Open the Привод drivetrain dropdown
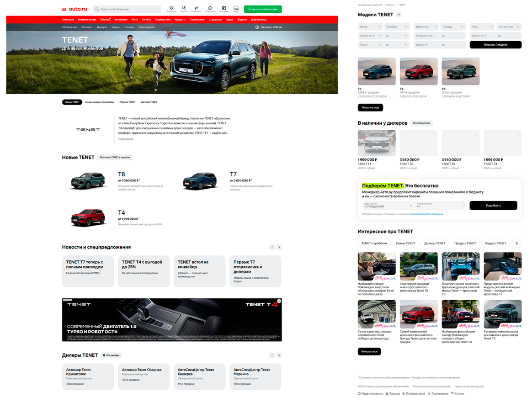 453,27
